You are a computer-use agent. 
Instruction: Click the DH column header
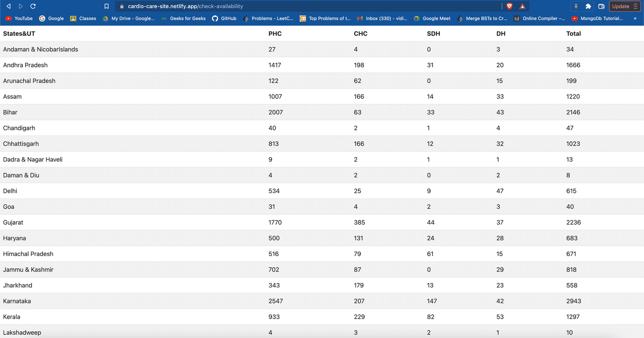click(x=501, y=34)
